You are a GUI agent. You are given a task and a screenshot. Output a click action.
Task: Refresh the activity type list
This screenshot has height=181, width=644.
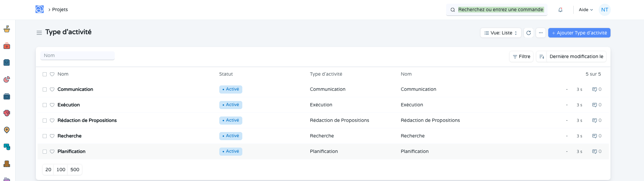(529, 33)
